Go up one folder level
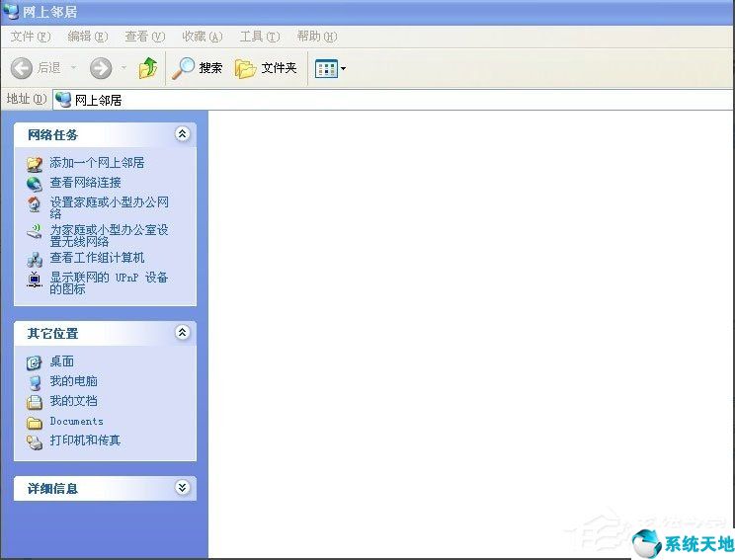Viewport: 735px width, 560px height. tap(148, 68)
